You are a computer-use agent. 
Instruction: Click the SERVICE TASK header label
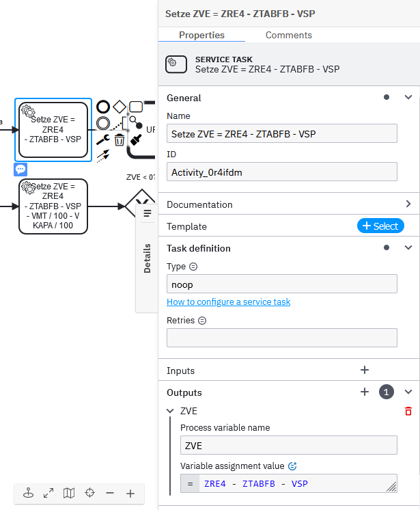(x=224, y=59)
